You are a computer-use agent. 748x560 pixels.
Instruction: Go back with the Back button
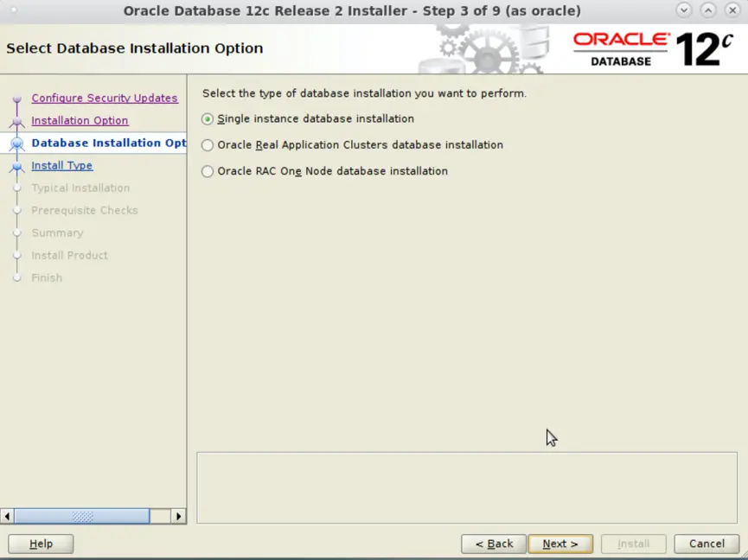(x=494, y=544)
